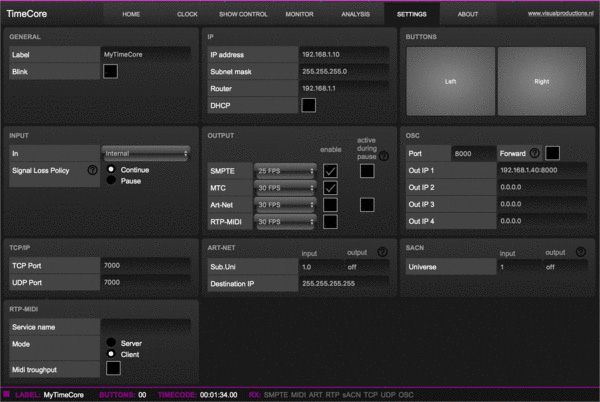This screenshot has height=402, width=600.
Task: Open the www.visualproductions.nl link
Action: tap(561, 13)
